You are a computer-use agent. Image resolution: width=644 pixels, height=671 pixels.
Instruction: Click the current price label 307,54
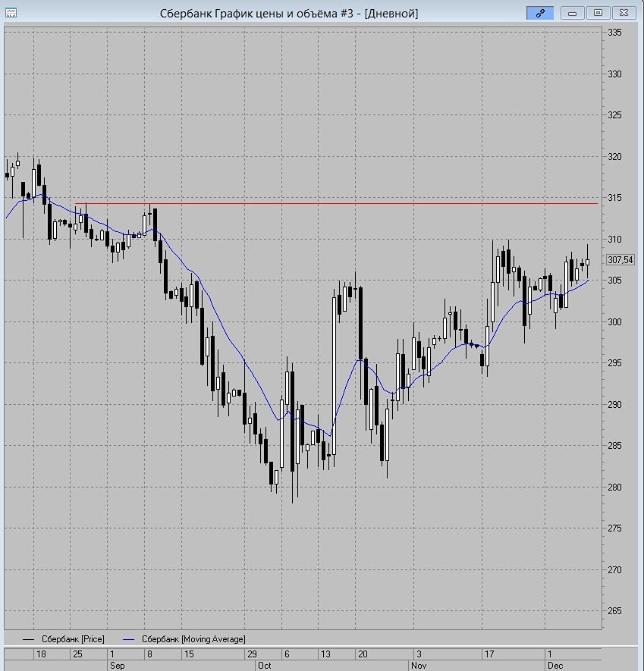pos(620,260)
